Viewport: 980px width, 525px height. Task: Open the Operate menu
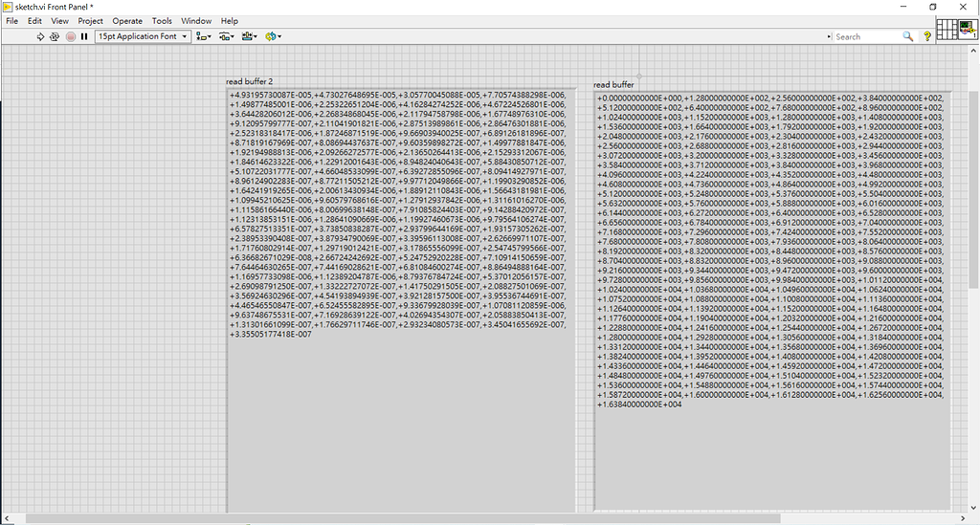pos(127,20)
